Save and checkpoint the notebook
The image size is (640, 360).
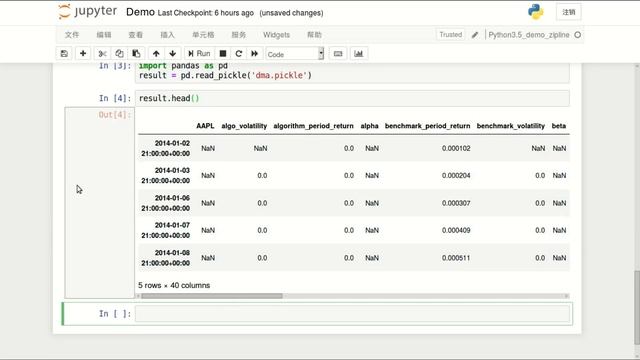pos(64,53)
